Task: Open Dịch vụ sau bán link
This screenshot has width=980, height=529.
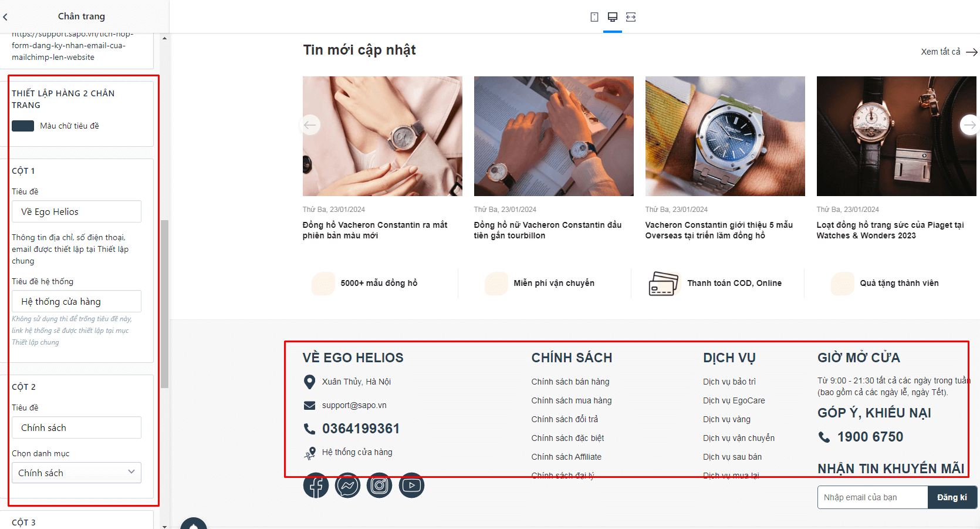Action: 732,457
